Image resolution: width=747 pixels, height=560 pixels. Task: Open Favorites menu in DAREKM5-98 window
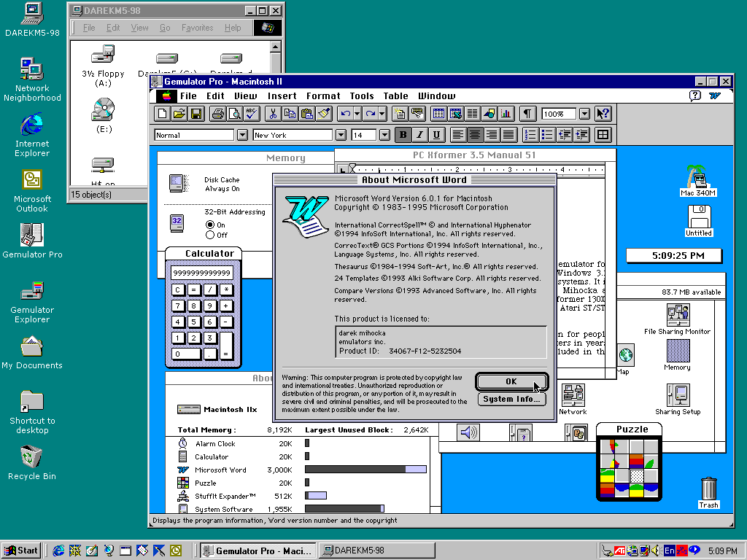[x=197, y=28]
